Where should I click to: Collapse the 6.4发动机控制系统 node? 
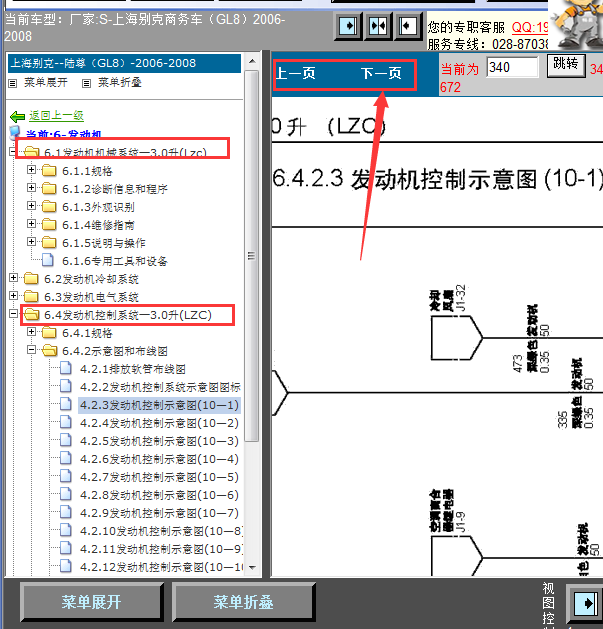click(x=13, y=314)
